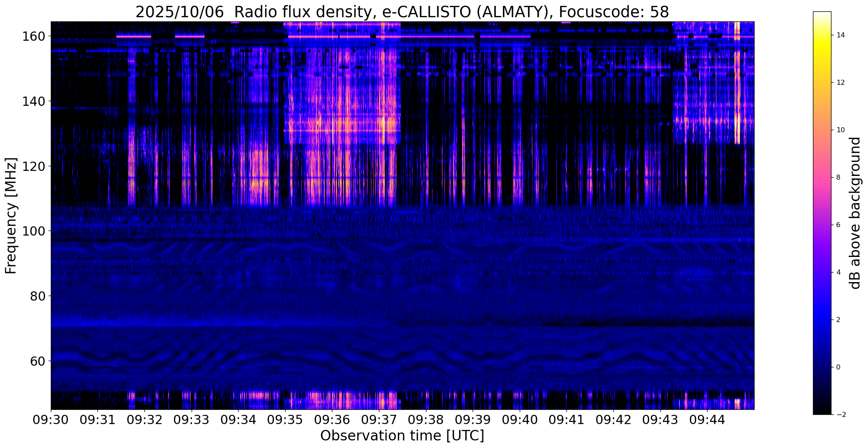Click the Observation time [UTC] axis label
The height and width of the screenshot is (448, 868).
402,435
